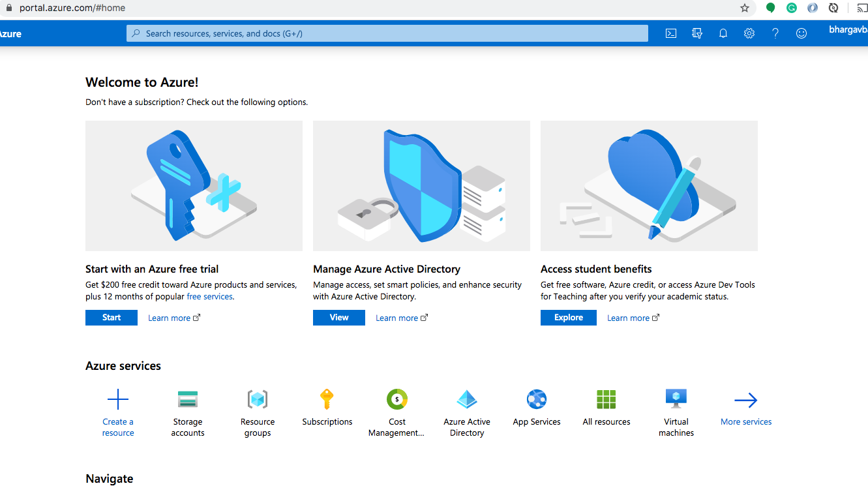
Task: Open All resources grid icon
Action: (x=606, y=399)
